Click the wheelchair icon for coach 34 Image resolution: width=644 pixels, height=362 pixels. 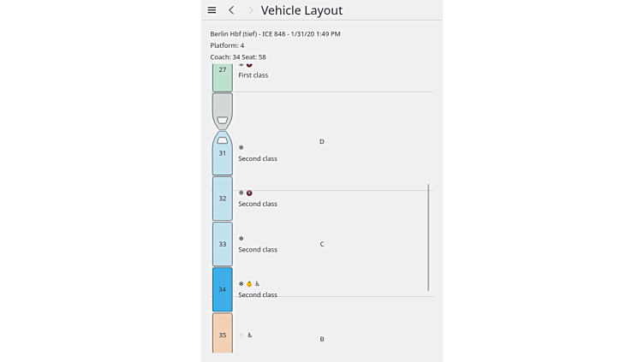[257, 283]
